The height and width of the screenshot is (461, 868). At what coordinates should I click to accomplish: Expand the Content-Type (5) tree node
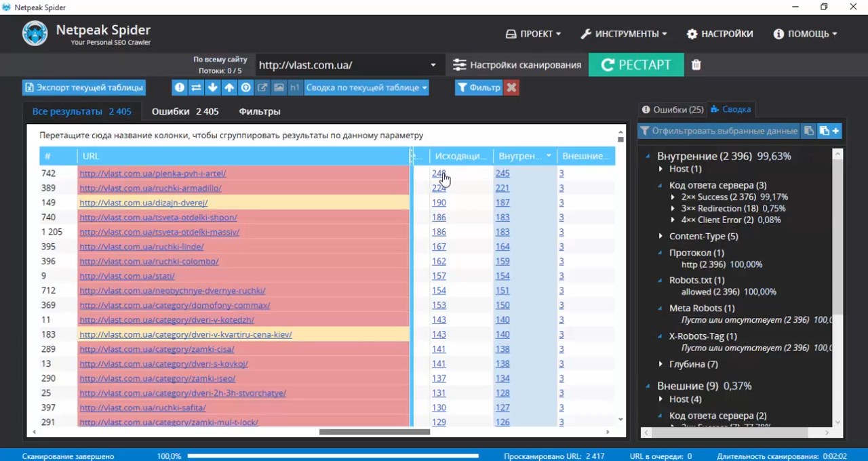point(661,236)
